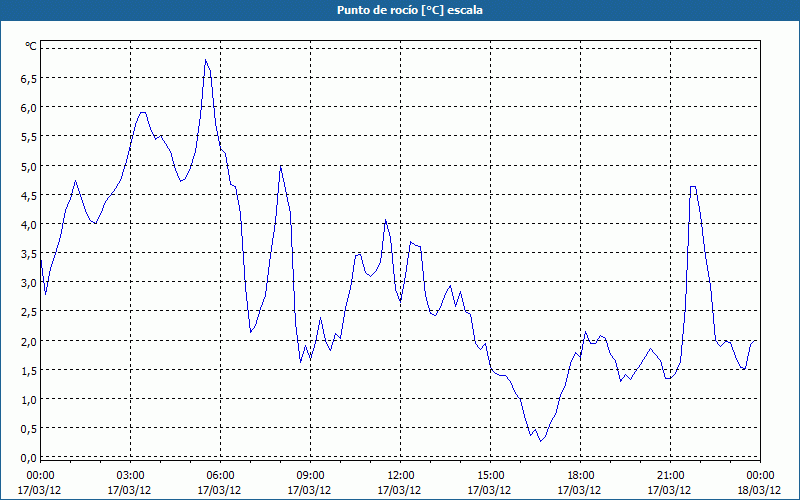Click the 4,5 y-axis value
This screenshot has height=500, width=800.
click(28, 195)
